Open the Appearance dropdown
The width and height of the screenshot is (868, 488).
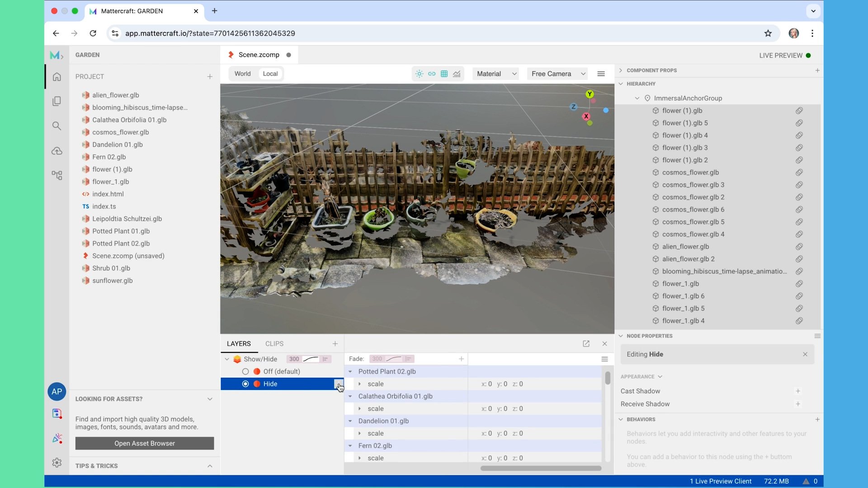tap(641, 377)
